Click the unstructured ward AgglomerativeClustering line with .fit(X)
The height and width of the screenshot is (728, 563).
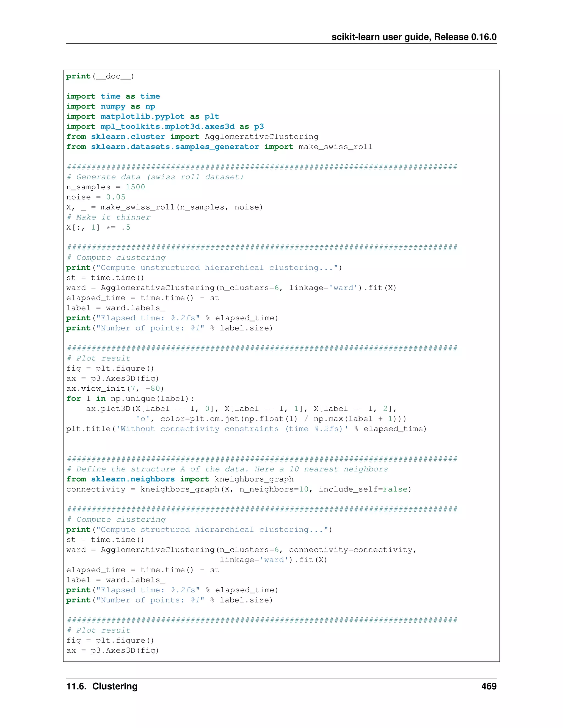[x=231, y=288]
